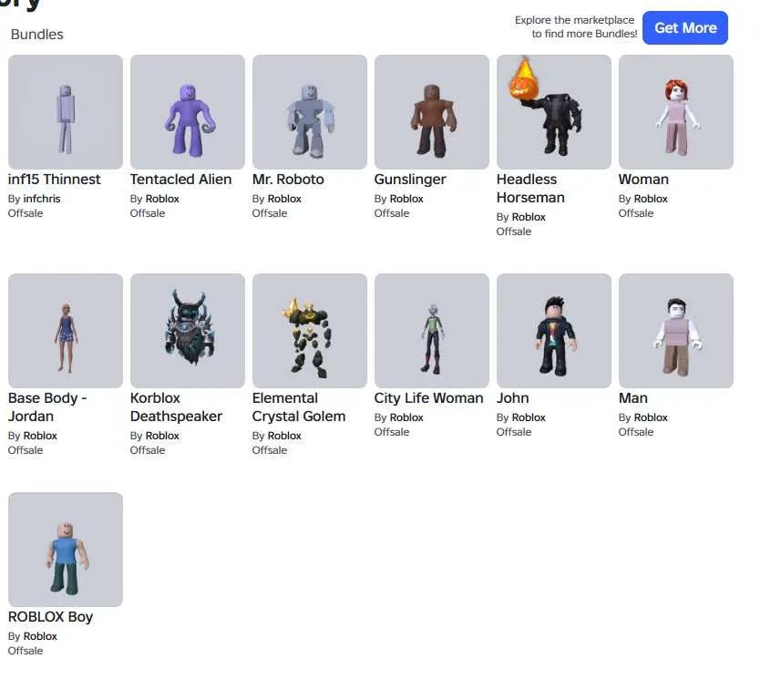View the Elemental Crystal Golem thumbnail
Image resolution: width=771 pixels, height=700 pixels.
(x=310, y=331)
